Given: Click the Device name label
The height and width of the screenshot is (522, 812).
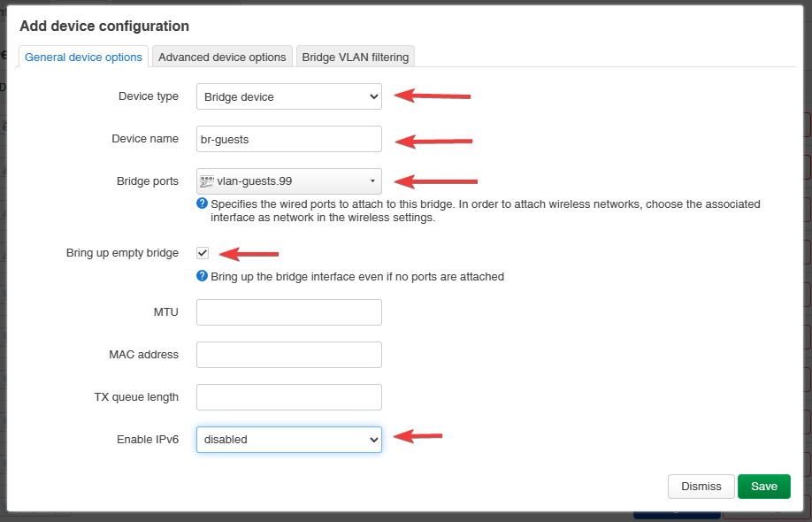Looking at the screenshot, I should [145, 139].
